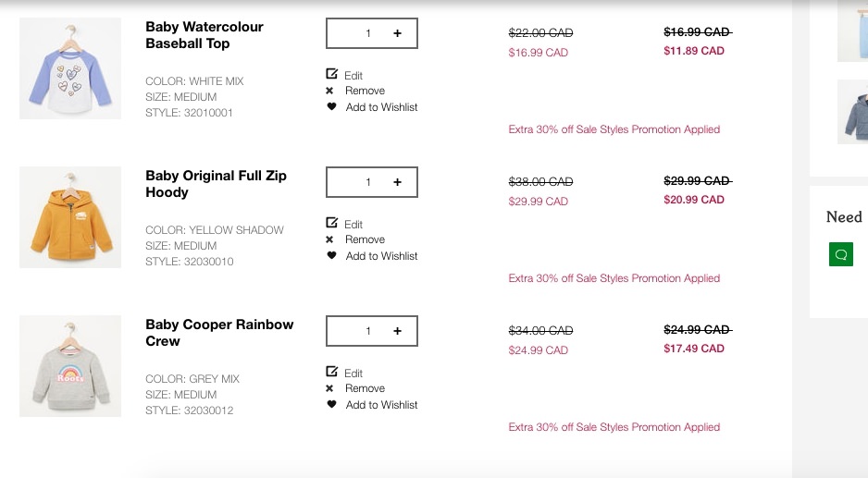Click the remove X icon for Baby Original Full Zip Hoody

pyautogui.click(x=329, y=239)
